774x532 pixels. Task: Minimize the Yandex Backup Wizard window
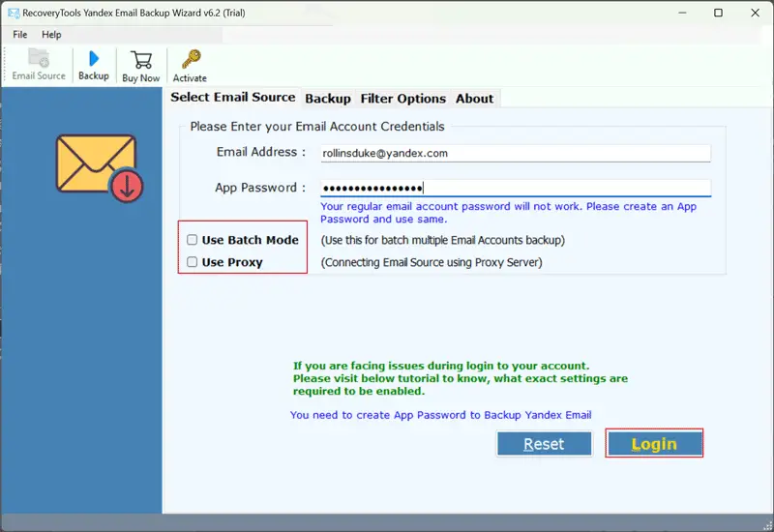click(682, 13)
